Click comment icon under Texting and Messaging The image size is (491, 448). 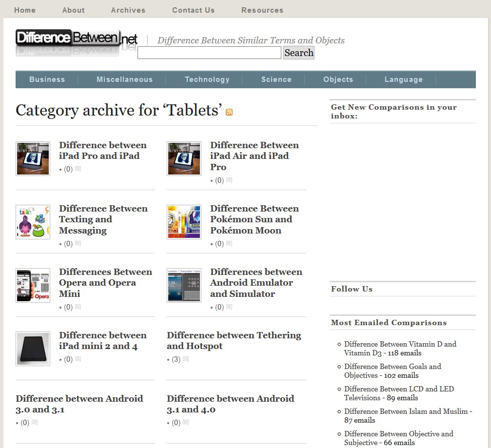tap(78, 244)
